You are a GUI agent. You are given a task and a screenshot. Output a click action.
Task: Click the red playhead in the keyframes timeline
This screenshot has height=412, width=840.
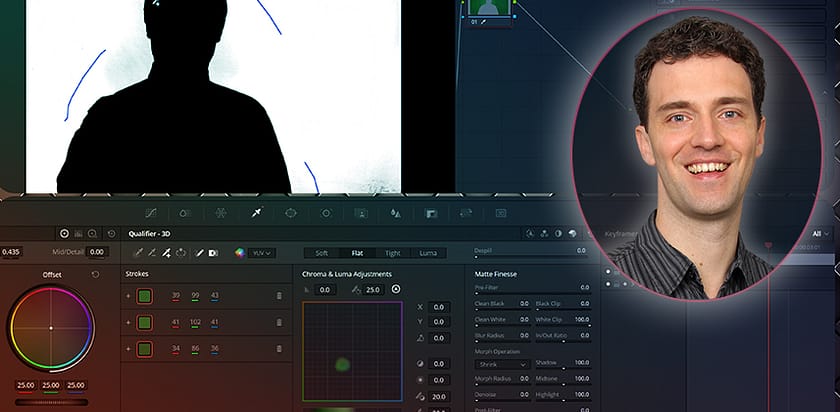point(768,245)
